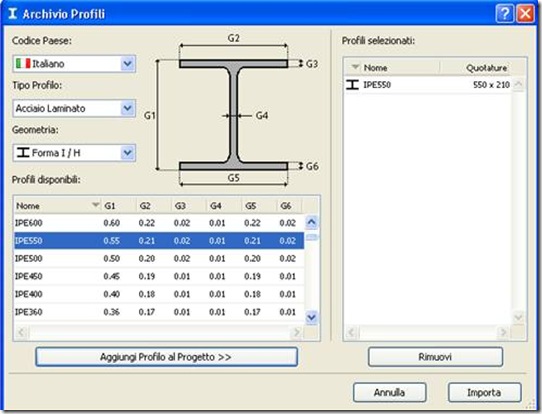This screenshot has height=414, width=542.
Task: Select the IPE450 row
Action: (x=159, y=276)
